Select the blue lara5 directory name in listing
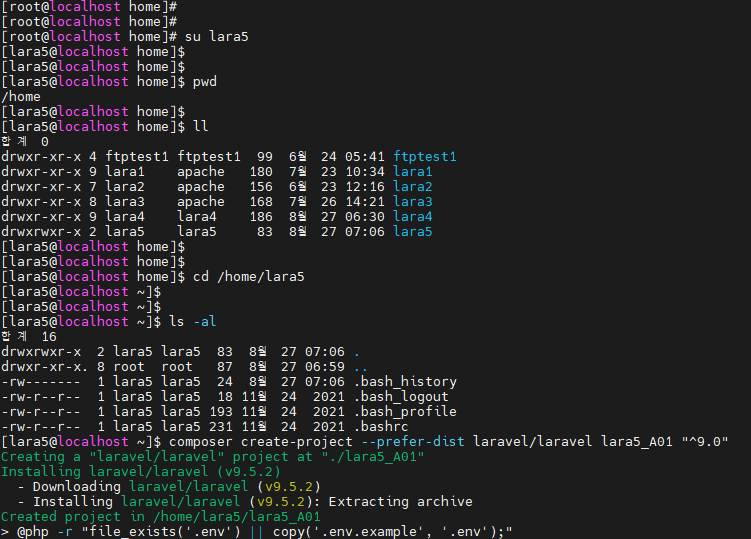The image size is (751, 539). click(413, 232)
